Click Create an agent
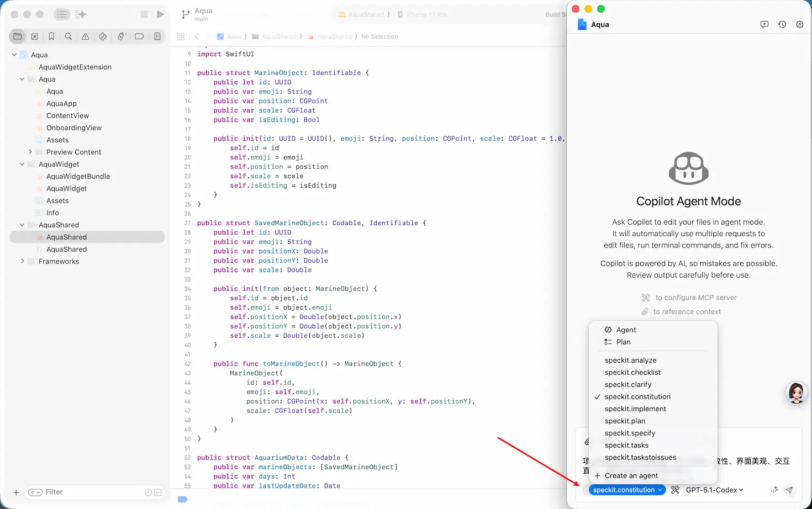The width and height of the screenshot is (812, 509). 631,475
